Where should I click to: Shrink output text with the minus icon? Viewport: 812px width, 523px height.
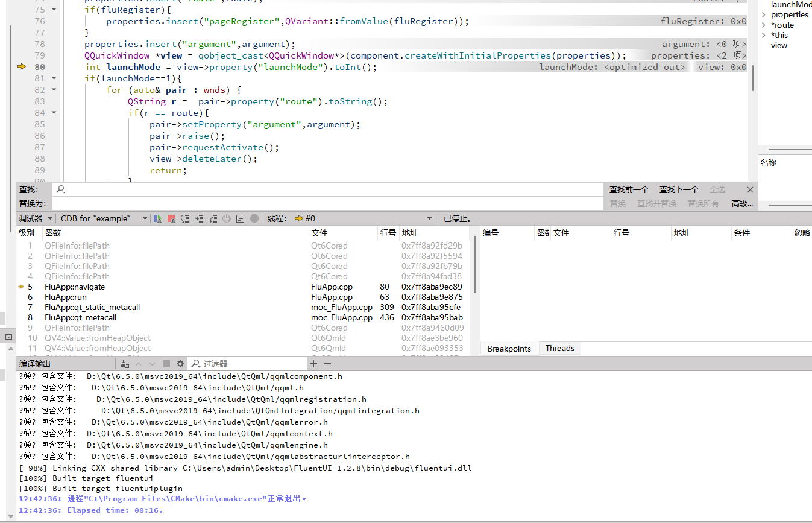click(x=326, y=364)
